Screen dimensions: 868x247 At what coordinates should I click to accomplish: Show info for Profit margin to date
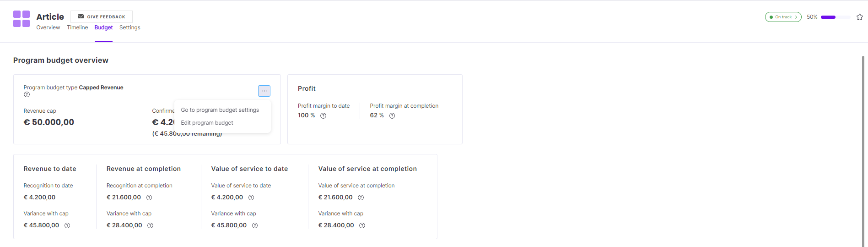pos(323,116)
